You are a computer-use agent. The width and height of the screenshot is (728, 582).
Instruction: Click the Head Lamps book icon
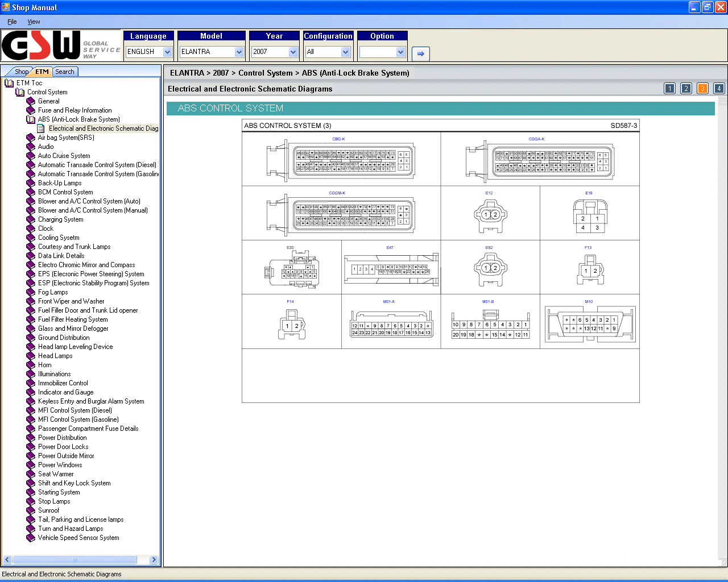point(31,356)
